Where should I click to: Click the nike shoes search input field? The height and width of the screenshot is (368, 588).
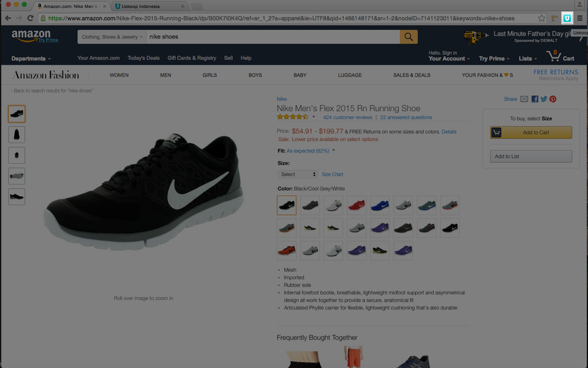[x=273, y=37]
